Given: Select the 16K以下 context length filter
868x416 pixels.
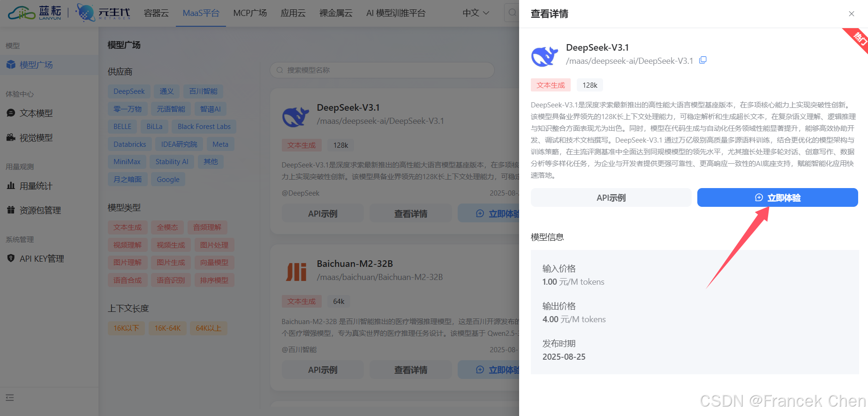Looking at the screenshot, I should click(x=127, y=328).
